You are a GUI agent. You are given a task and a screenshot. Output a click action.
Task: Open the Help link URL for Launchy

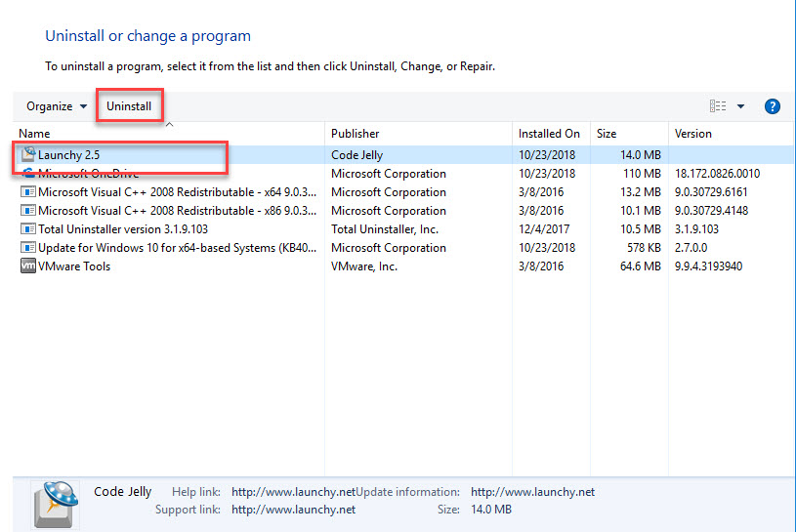click(x=293, y=491)
